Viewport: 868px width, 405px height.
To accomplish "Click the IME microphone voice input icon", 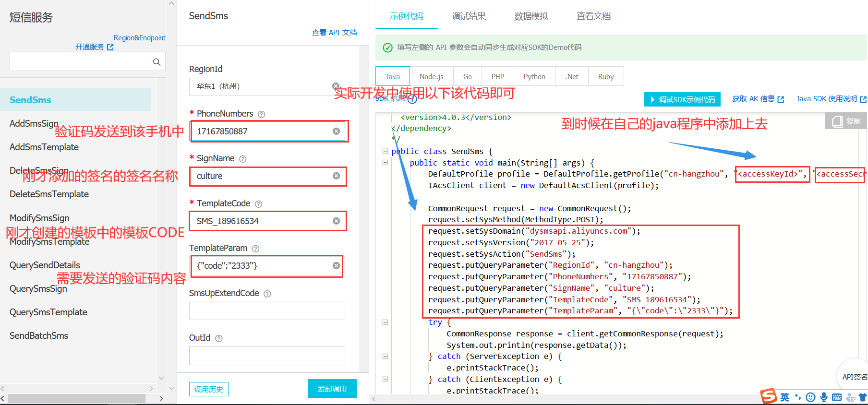I will pos(824,397).
